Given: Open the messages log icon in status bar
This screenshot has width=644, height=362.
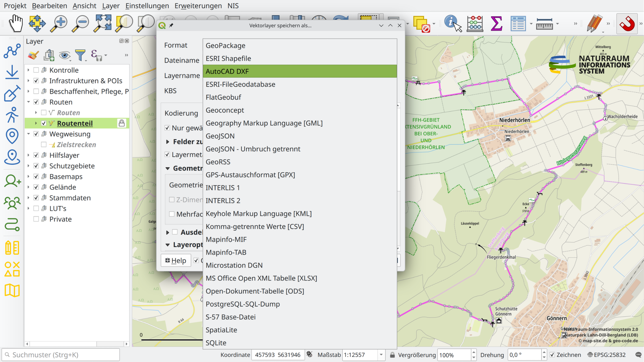Looking at the screenshot, I should (x=638, y=355).
